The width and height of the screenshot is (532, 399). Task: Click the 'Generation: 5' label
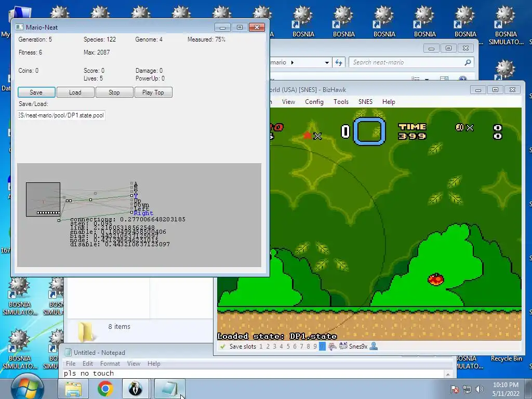(35, 39)
